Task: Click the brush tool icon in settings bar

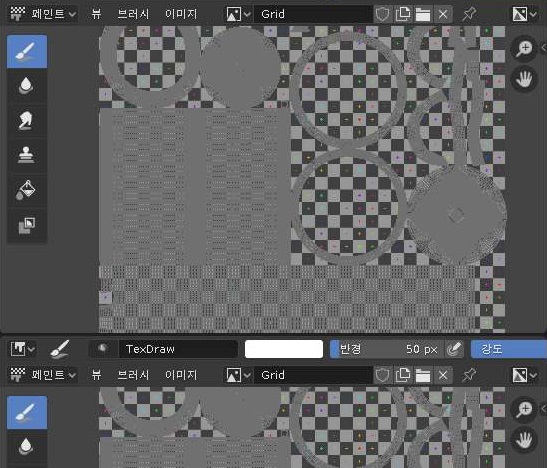Action: click(x=59, y=349)
